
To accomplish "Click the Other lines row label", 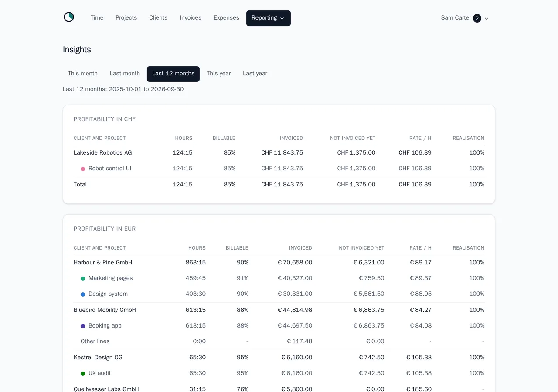I will coord(95,341).
